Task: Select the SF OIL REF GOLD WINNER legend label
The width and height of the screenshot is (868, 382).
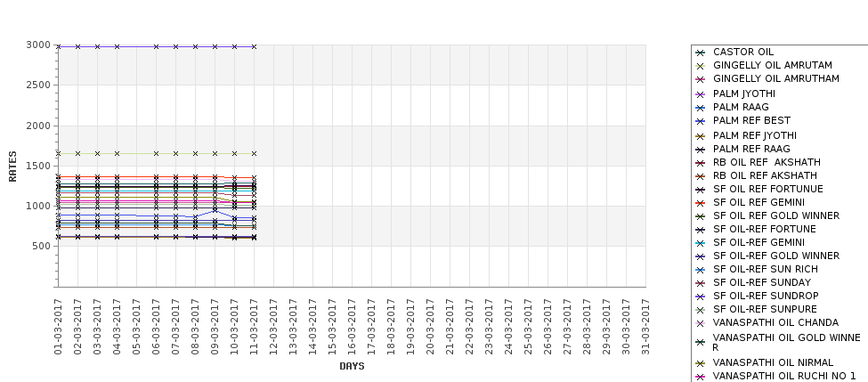Action: pyautogui.click(x=776, y=215)
